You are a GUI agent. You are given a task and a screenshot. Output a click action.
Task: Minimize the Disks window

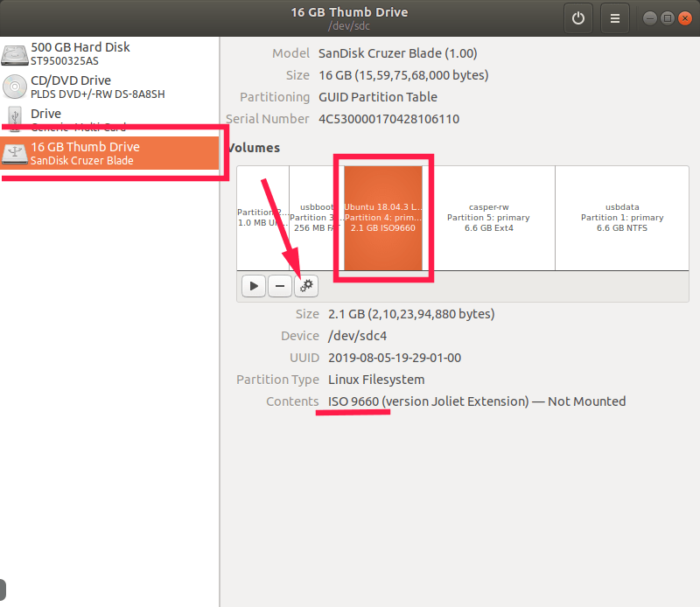(649, 17)
